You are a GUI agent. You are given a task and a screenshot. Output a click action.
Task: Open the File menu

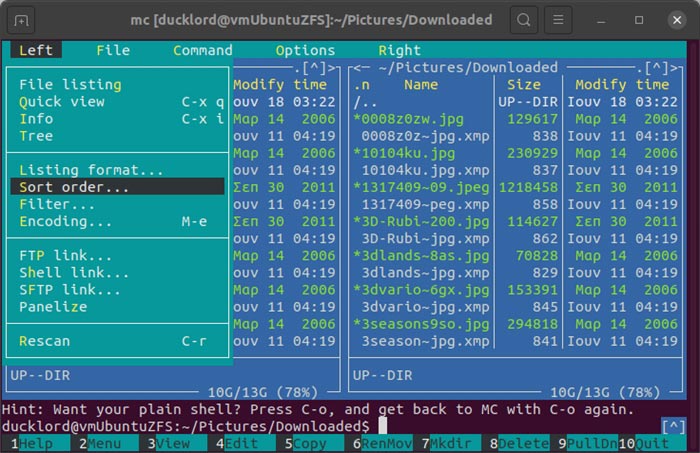coord(113,50)
